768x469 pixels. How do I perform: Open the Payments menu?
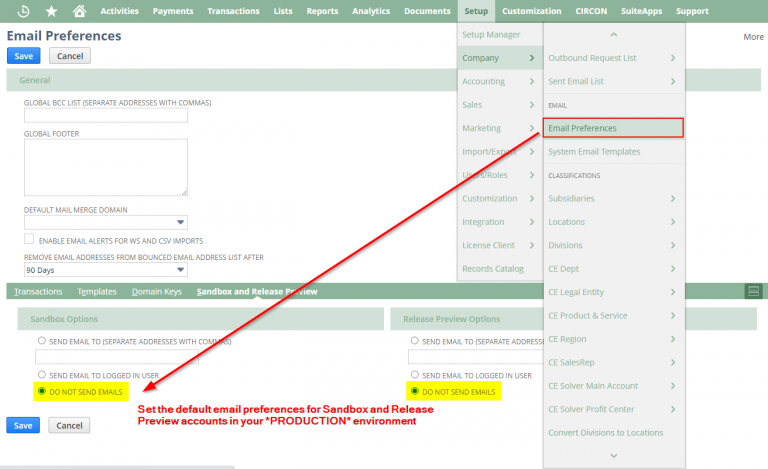(173, 11)
